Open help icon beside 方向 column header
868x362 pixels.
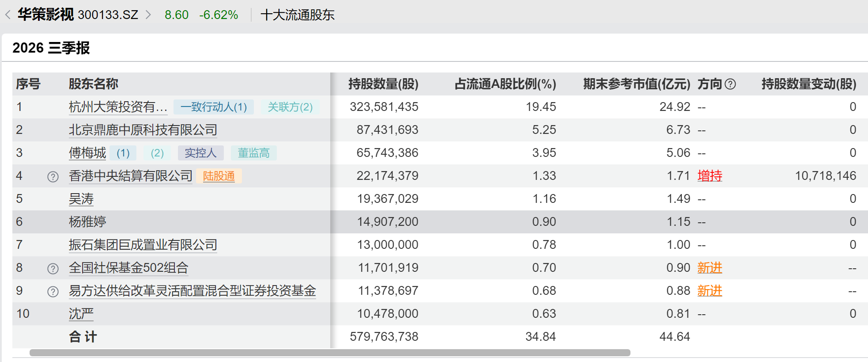(731, 84)
